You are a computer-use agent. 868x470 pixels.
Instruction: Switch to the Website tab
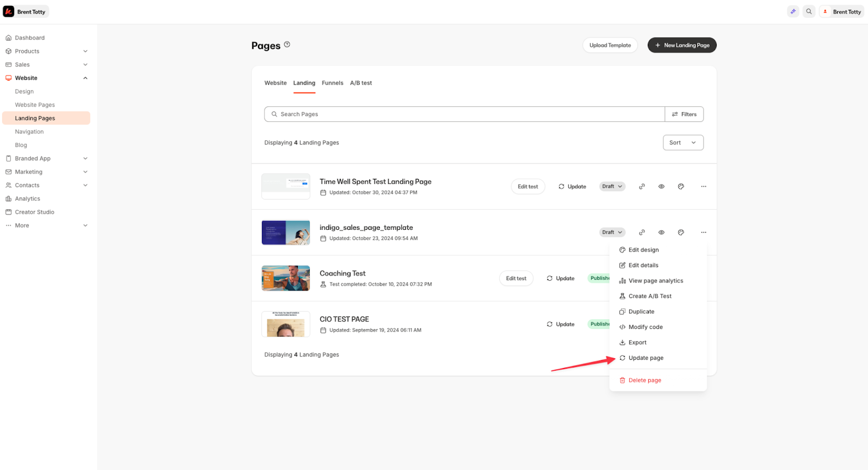pos(276,83)
